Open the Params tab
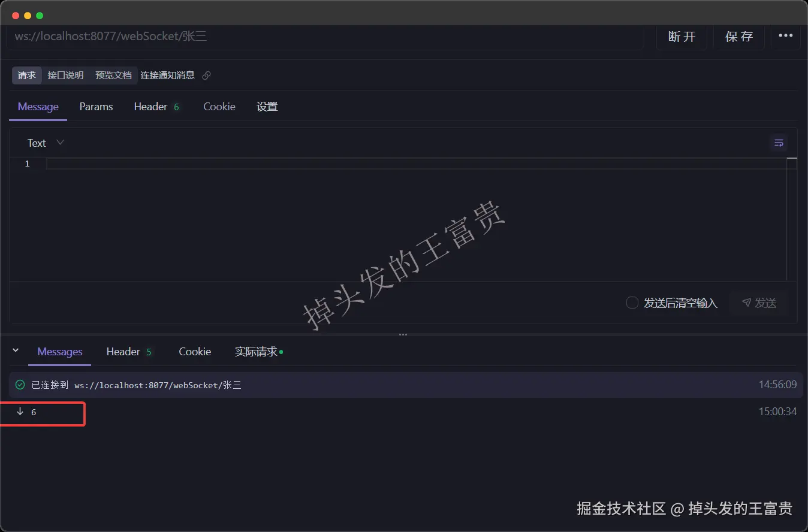Viewport: 808px width, 532px height. tap(96, 107)
